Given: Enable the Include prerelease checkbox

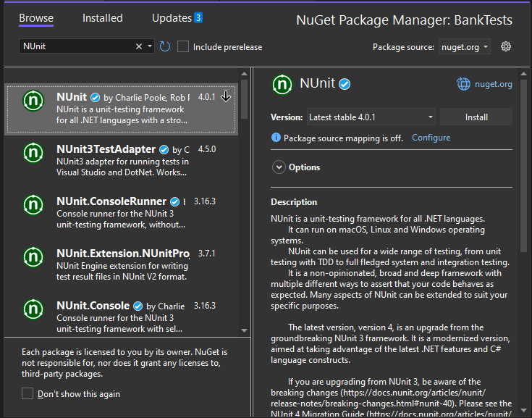Looking at the screenshot, I should (183, 46).
